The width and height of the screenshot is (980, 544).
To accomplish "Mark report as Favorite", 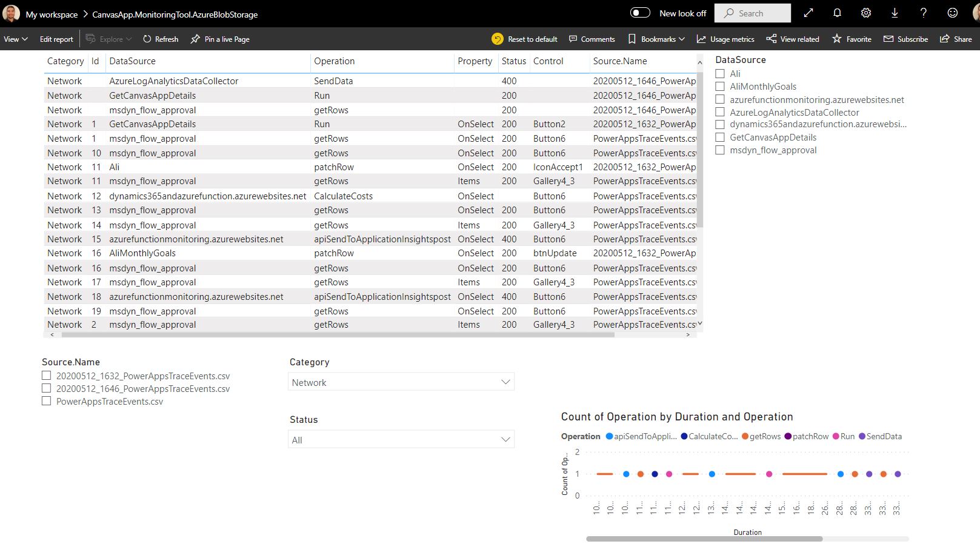I will click(852, 39).
